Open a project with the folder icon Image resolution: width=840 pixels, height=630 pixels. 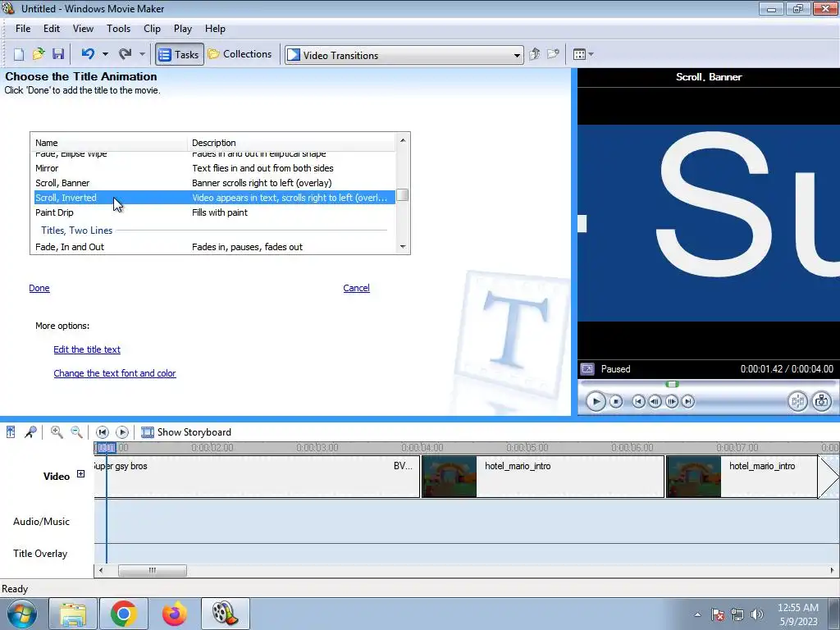click(38, 54)
